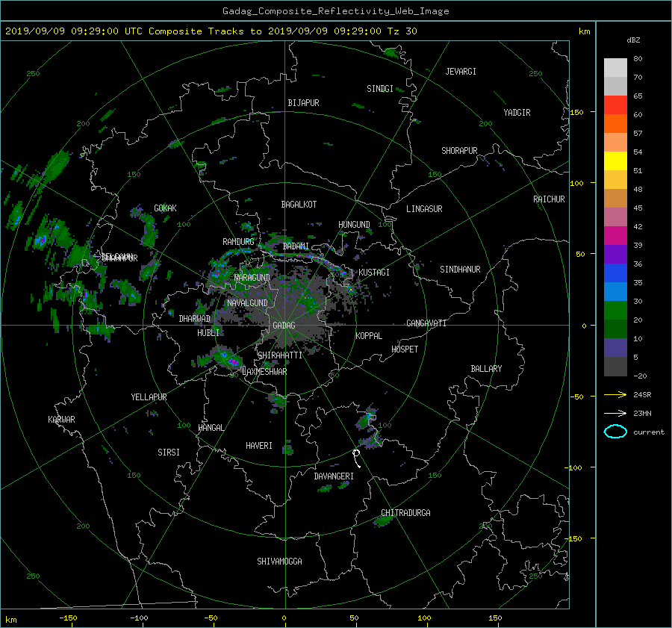Click the km label at bottom left
This screenshot has height=628, width=672.
(10, 620)
